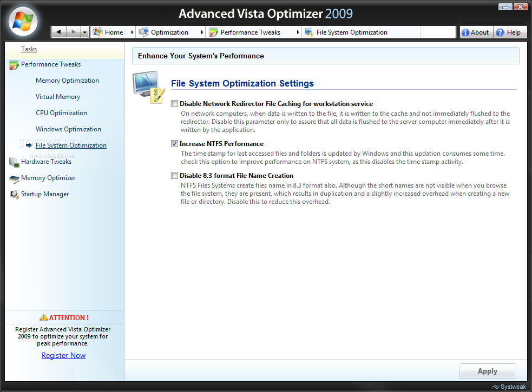This screenshot has width=532, height=392.
Task: Click the Help button label
Action: point(514,32)
